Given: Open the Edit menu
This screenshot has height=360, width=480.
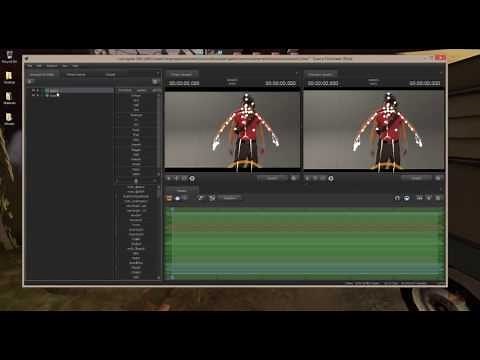Looking at the screenshot, I should (x=39, y=66).
